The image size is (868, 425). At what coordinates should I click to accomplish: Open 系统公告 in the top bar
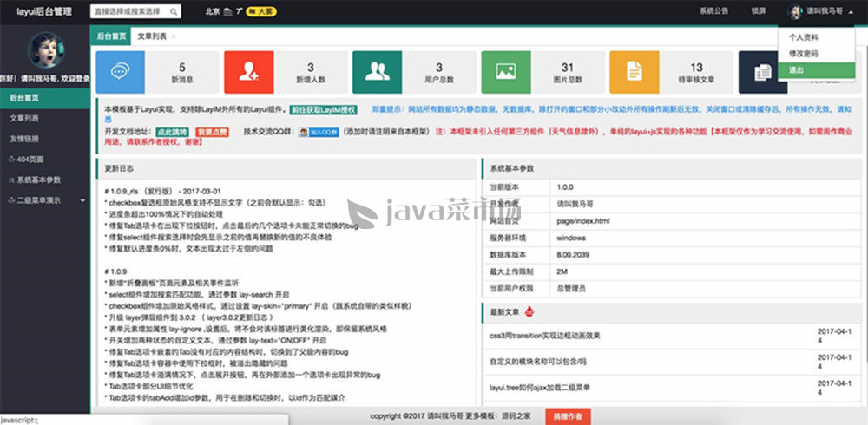[x=713, y=11]
